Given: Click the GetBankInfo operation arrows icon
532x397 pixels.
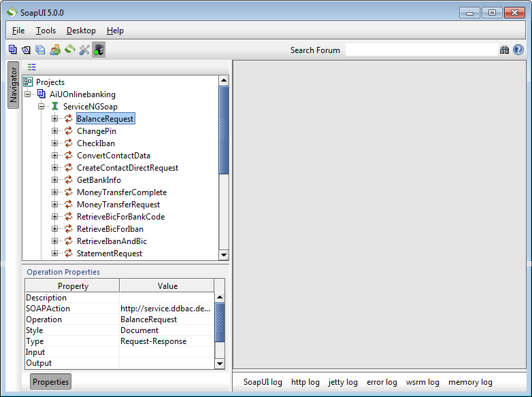Looking at the screenshot, I should 69,179.
